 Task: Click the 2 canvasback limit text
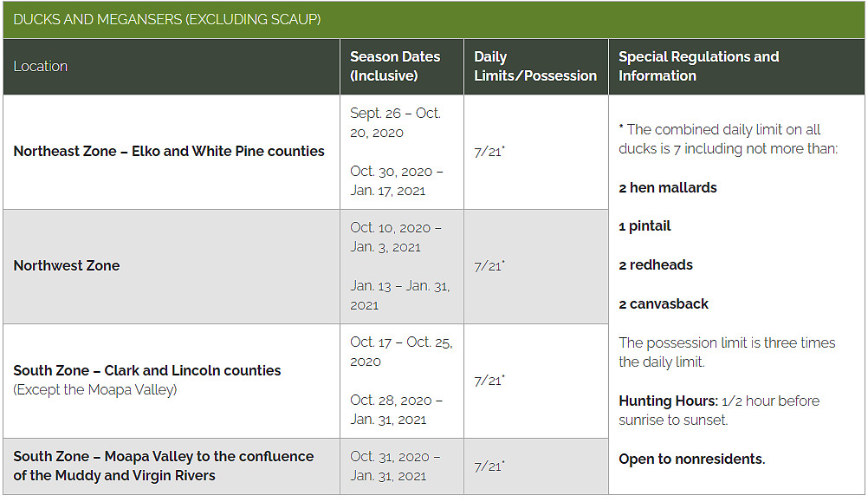point(664,304)
